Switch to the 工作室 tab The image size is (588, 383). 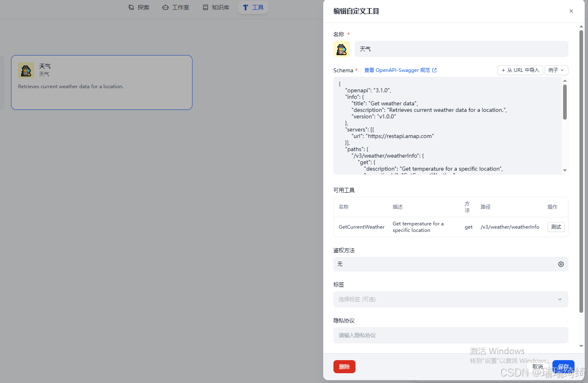click(x=176, y=7)
